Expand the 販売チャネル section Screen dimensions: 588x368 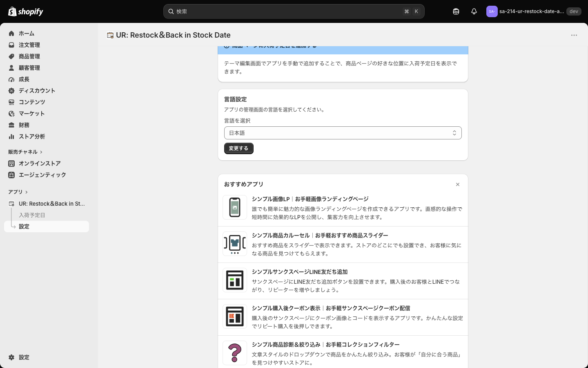tap(25, 152)
